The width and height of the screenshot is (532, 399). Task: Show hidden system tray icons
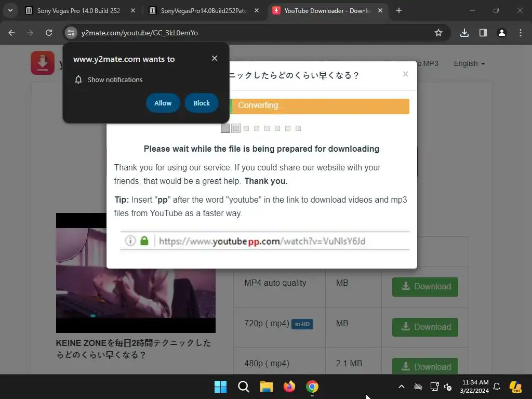click(x=402, y=387)
